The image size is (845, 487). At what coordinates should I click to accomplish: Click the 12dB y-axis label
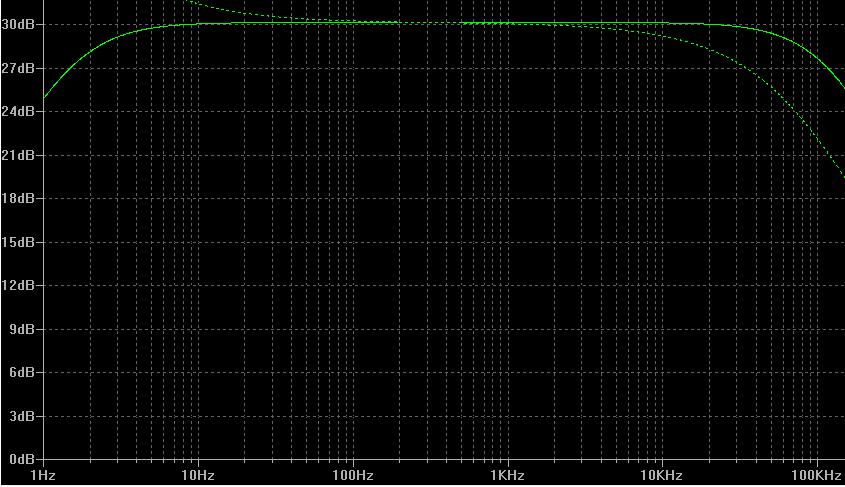(x=18, y=285)
